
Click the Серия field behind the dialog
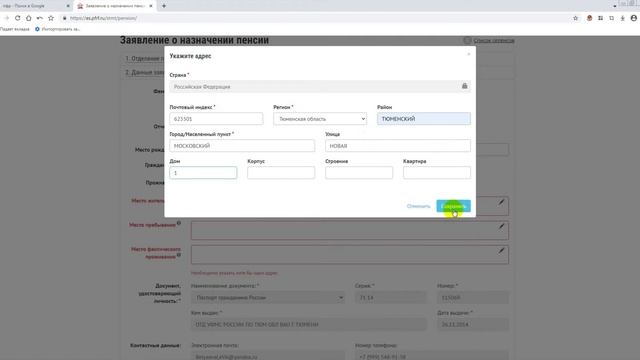coord(391,298)
